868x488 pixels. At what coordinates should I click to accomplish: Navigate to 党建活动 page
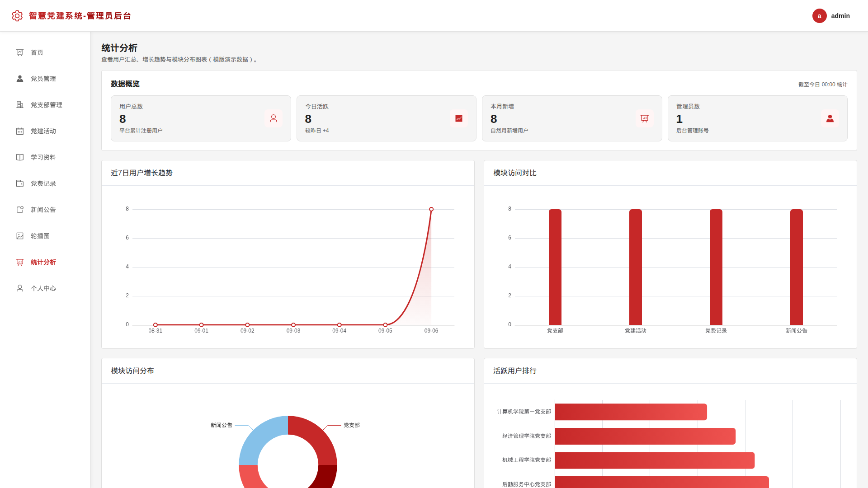click(x=45, y=131)
